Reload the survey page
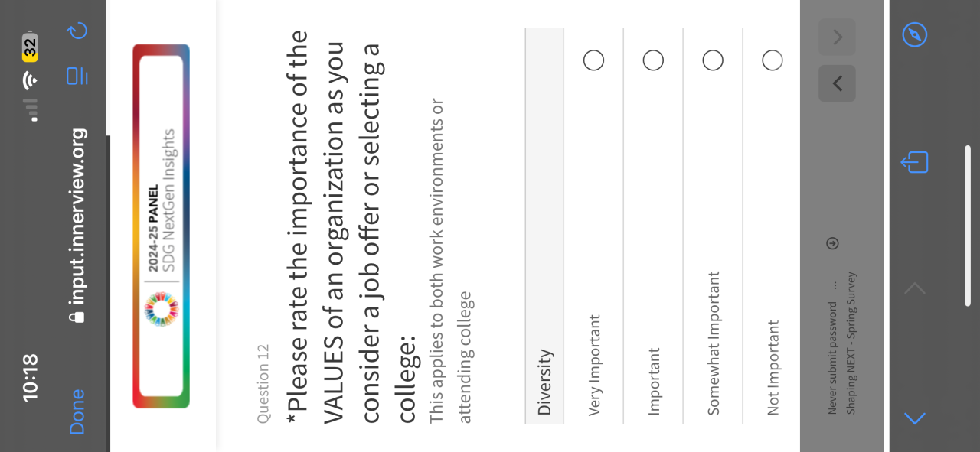Viewport: 980px width, 452px height. click(x=77, y=31)
